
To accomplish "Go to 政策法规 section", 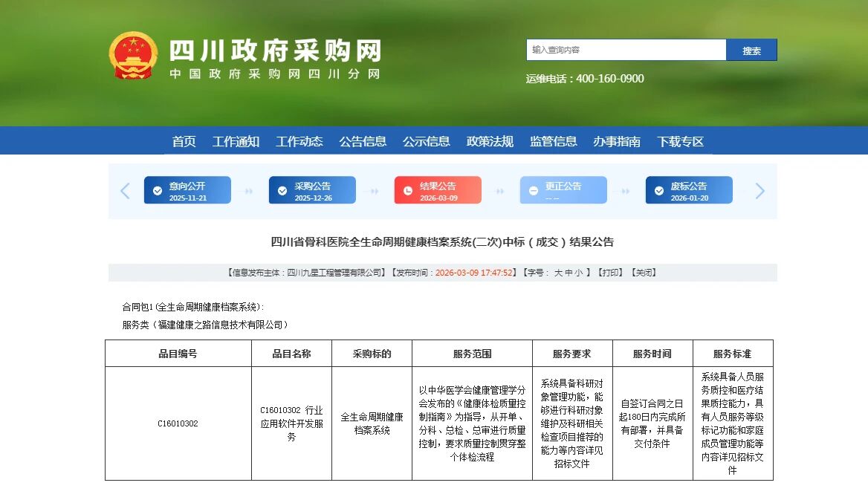I will [x=490, y=141].
